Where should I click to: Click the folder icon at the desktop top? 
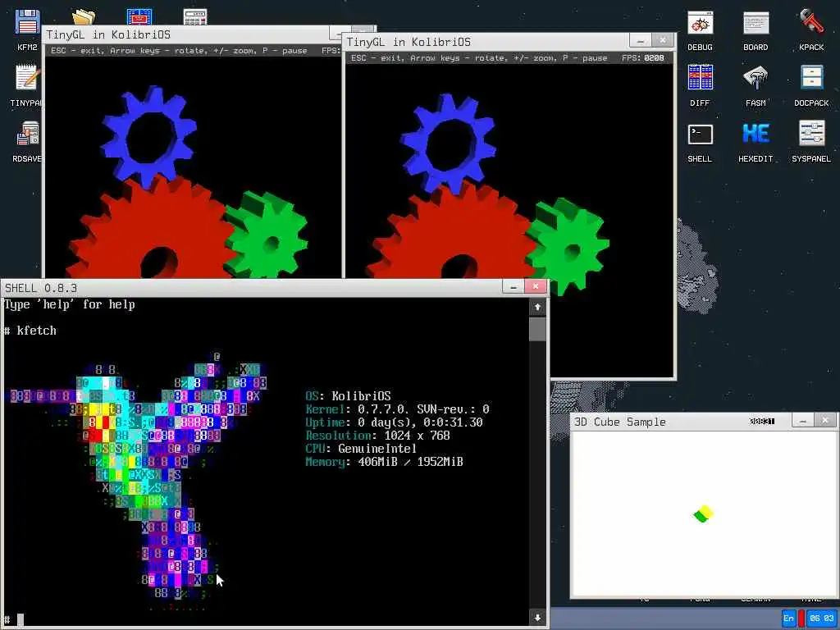(x=84, y=17)
